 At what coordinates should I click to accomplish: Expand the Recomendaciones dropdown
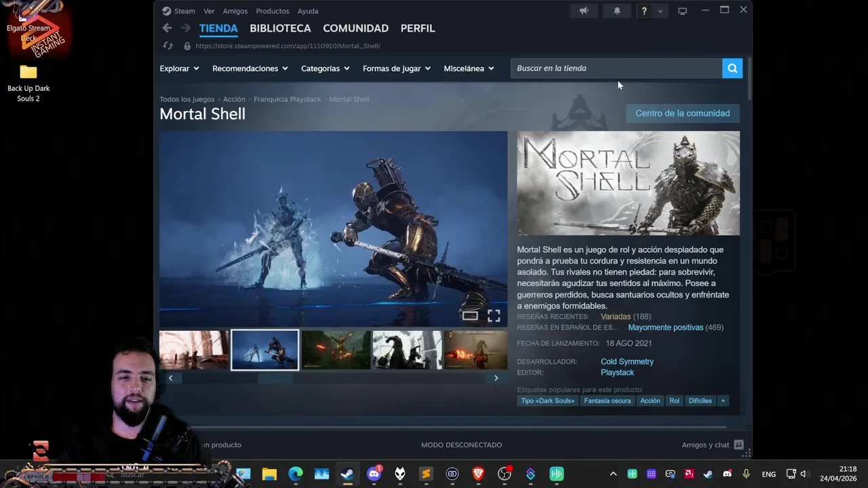pos(250,68)
